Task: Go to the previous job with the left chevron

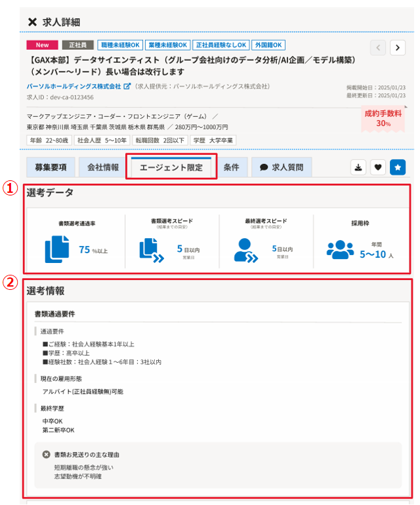Action: tap(378, 47)
